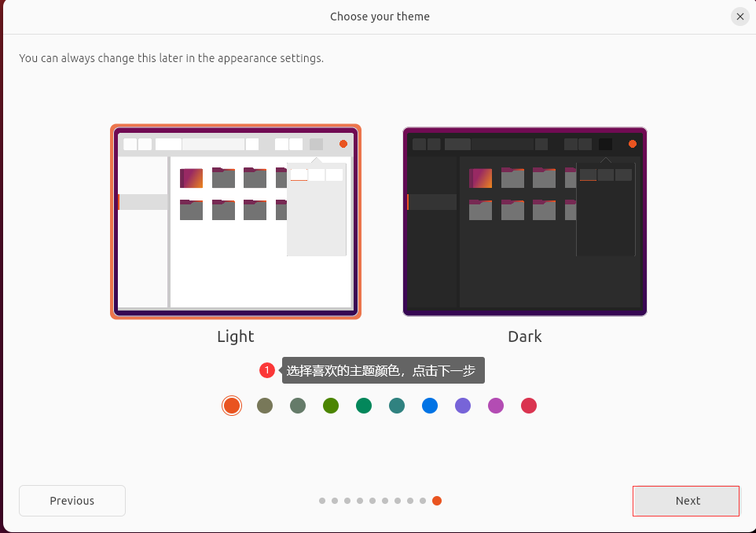Choose the viridian green accent color
Image resolution: width=756 pixels, height=533 pixels.
tap(364, 406)
